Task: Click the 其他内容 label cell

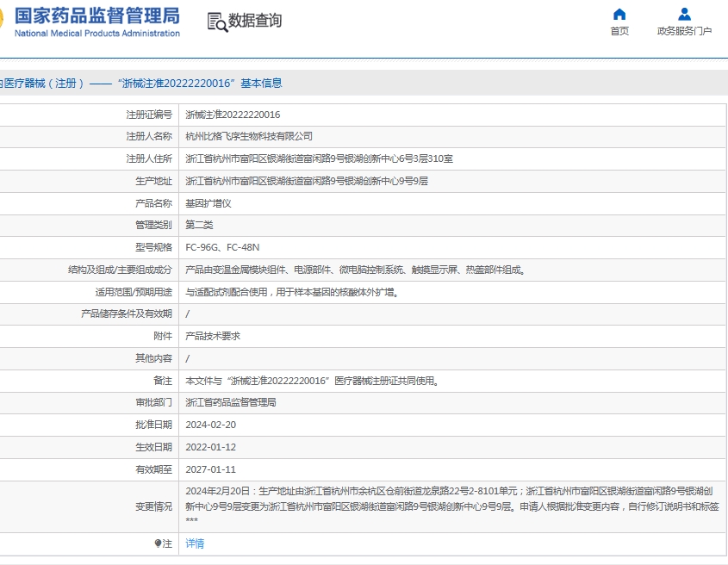Action: coord(153,358)
